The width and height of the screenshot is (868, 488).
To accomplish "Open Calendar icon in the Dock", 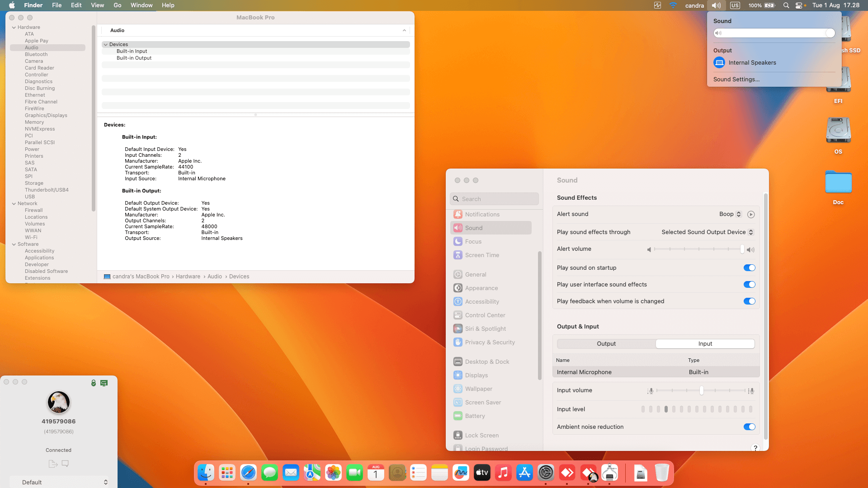I will coord(376,473).
